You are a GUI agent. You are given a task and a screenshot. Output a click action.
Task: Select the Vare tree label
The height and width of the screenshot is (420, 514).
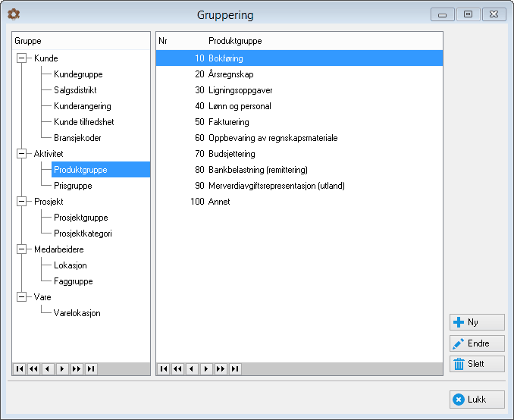point(42,296)
